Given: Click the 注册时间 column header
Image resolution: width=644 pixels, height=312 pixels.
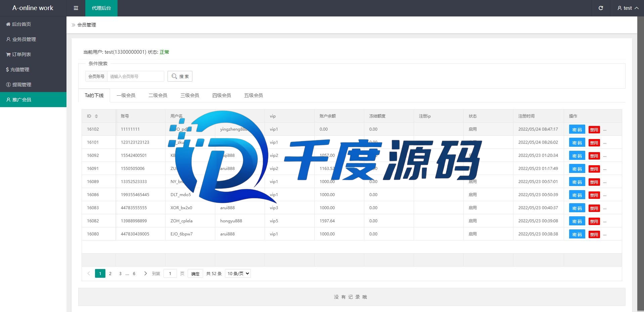Looking at the screenshot, I should pos(538,116).
